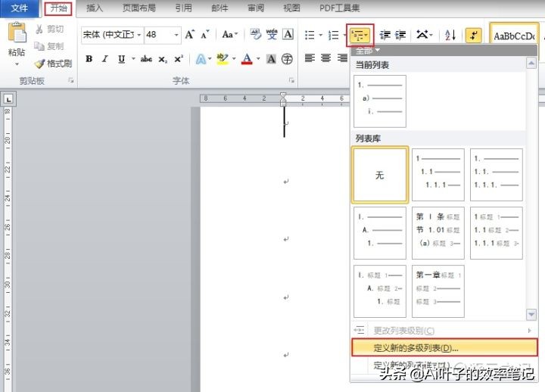Screen dimensions: 545x392
Task: Switch to the 开始 (Home) tab
Action: 58,8
